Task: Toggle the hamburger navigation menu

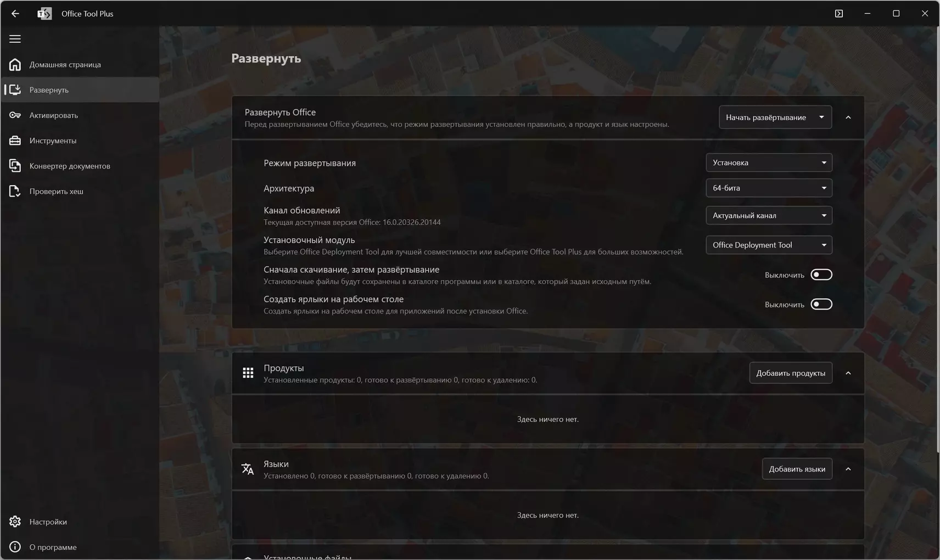Action: click(15, 39)
